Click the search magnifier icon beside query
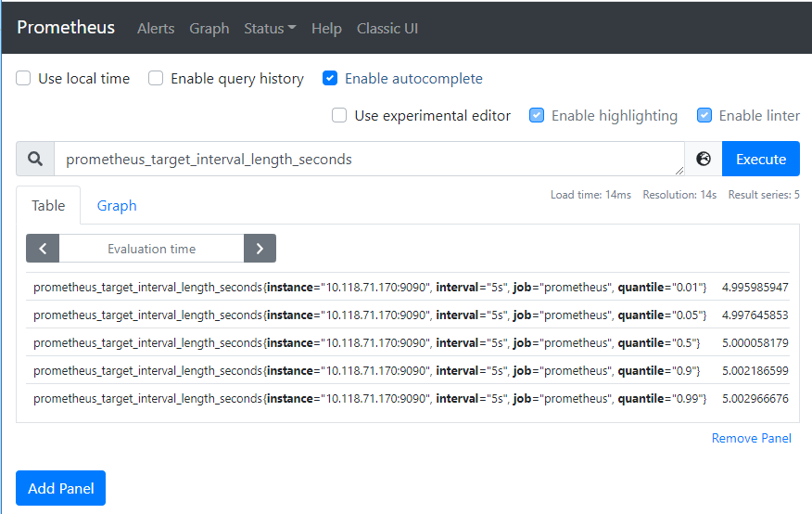This screenshot has width=812, height=514. click(35, 159)
